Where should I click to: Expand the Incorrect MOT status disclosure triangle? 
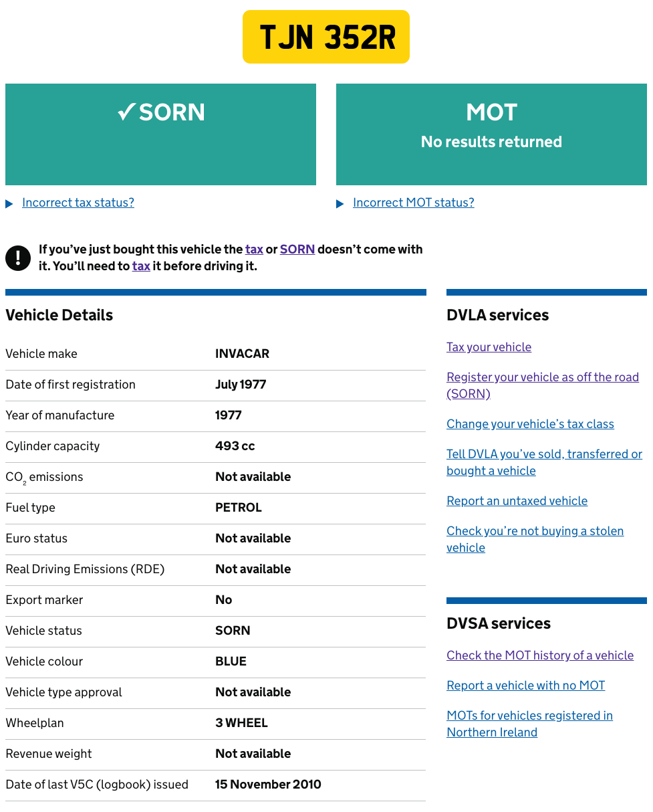tap(340, 204)
